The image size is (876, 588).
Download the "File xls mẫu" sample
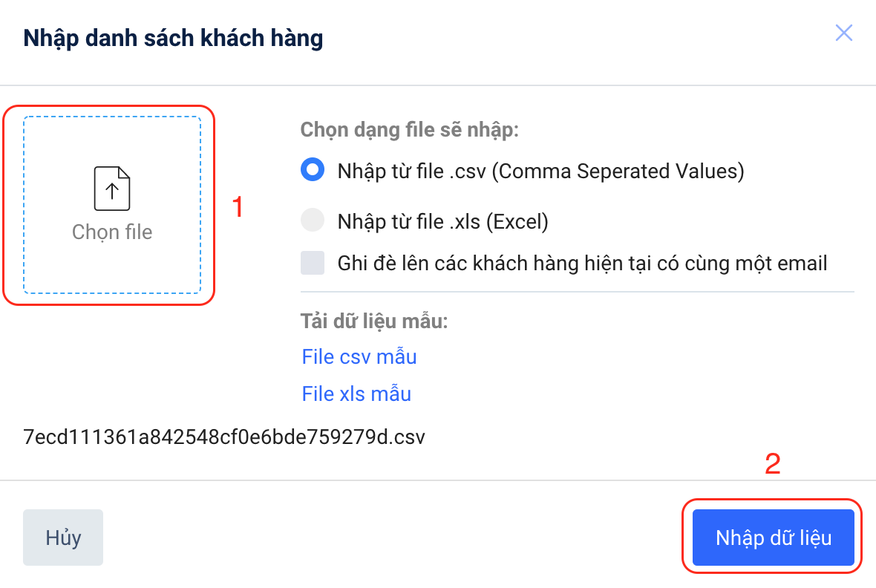[356, 393]
